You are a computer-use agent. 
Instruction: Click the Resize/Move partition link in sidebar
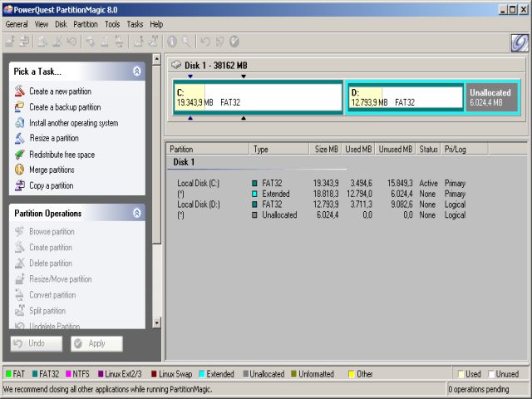61,279
